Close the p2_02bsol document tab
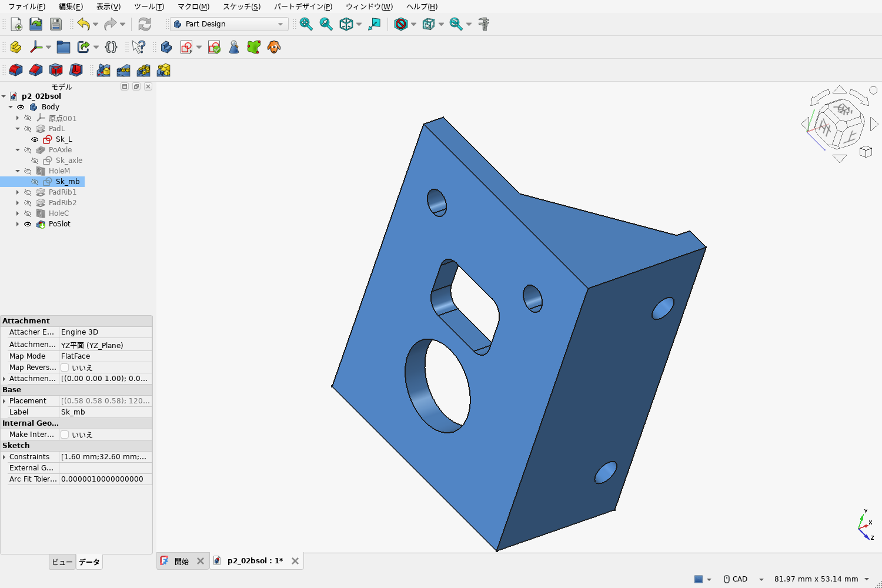The height and width of the screenshot is (588, 882). (x=295, y=561)
